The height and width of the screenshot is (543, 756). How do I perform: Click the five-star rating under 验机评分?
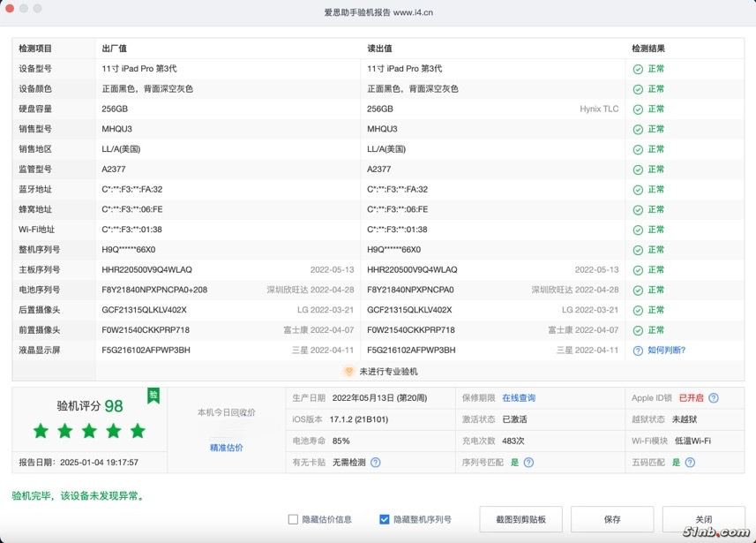[89, 431]
